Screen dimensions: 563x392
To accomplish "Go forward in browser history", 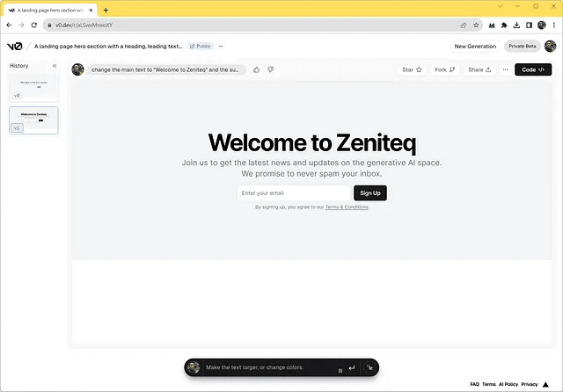I will point(21,25).
